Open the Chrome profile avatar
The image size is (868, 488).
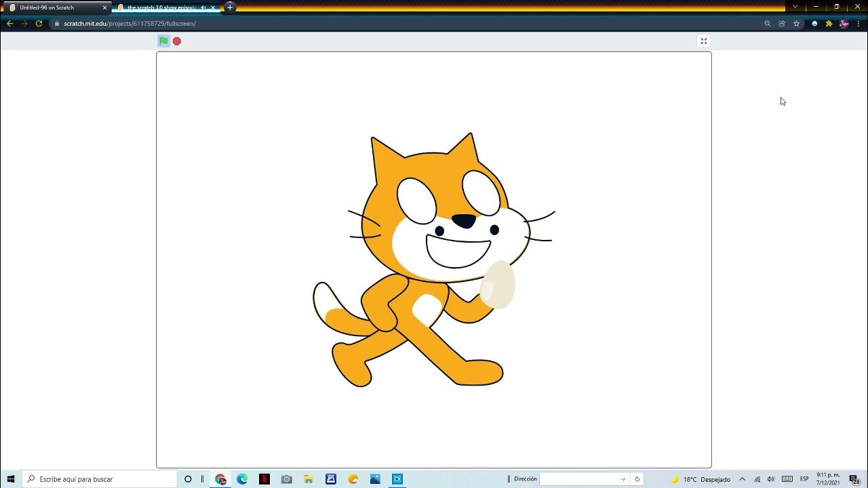click(x=844, y=23)
